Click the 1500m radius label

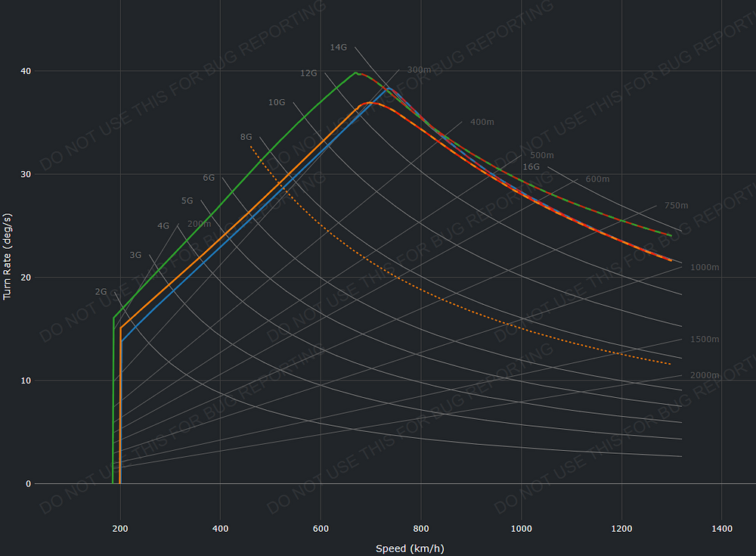click(705, 340)
